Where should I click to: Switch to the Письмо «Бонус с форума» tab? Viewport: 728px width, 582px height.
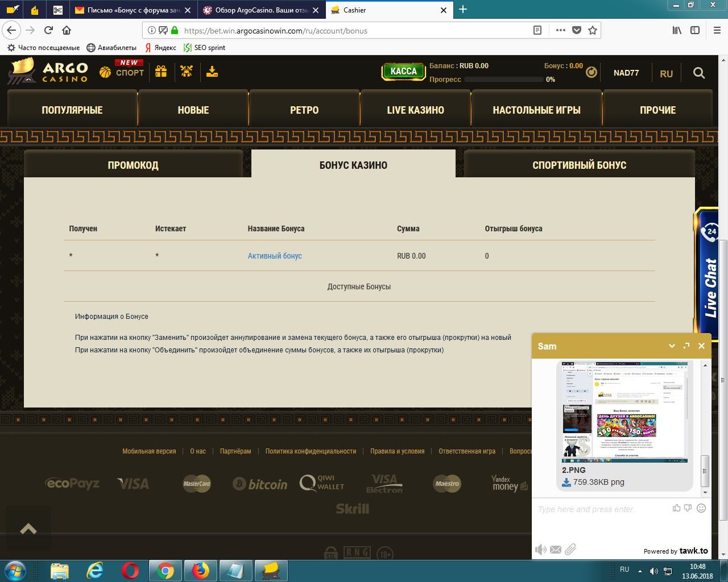pyautogui.click(x=134, y=10)
